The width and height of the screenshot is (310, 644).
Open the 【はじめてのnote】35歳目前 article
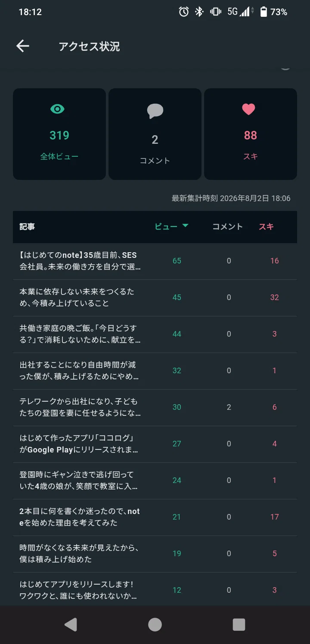pyautogui.click(x=155, y=261)
